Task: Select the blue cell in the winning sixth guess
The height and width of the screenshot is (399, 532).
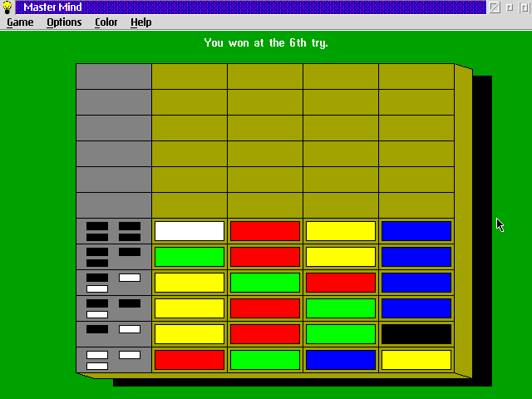Action: click(416, 231)
